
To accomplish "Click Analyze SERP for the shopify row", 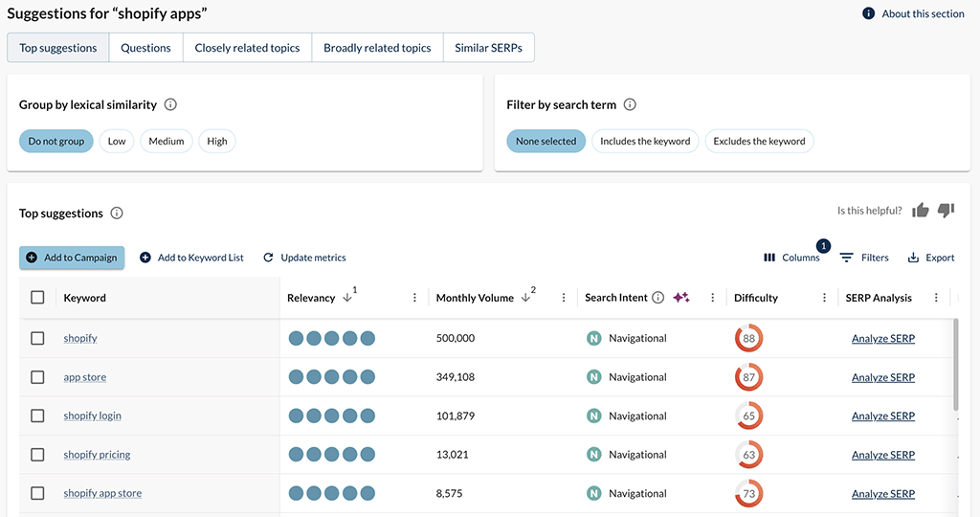I will tap(883, 338).
